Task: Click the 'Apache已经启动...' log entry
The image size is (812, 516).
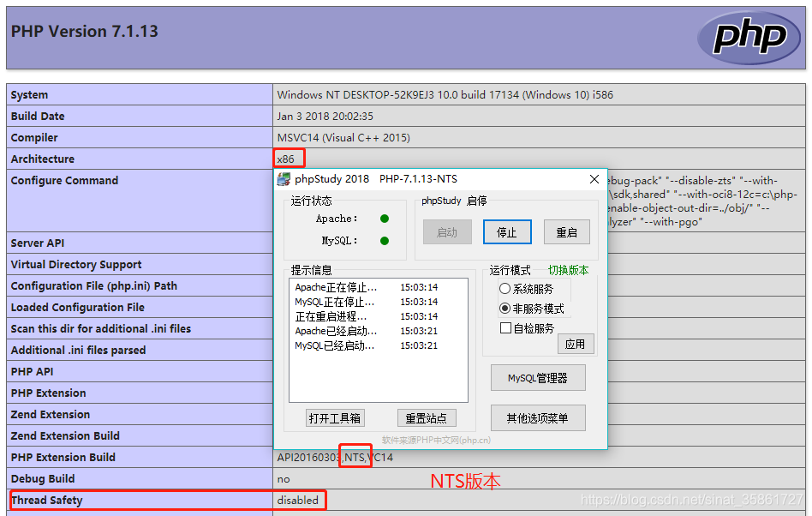Action: (x=336, y=331)
